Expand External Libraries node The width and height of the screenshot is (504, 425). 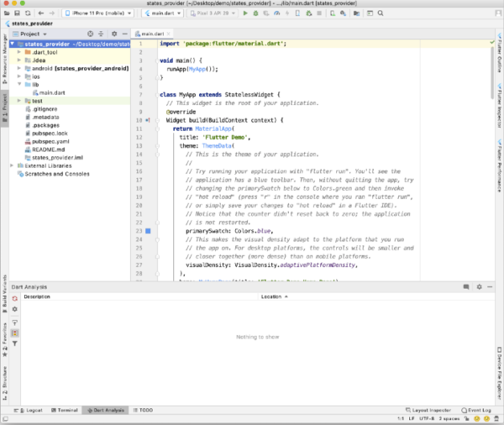click(11, 165)
